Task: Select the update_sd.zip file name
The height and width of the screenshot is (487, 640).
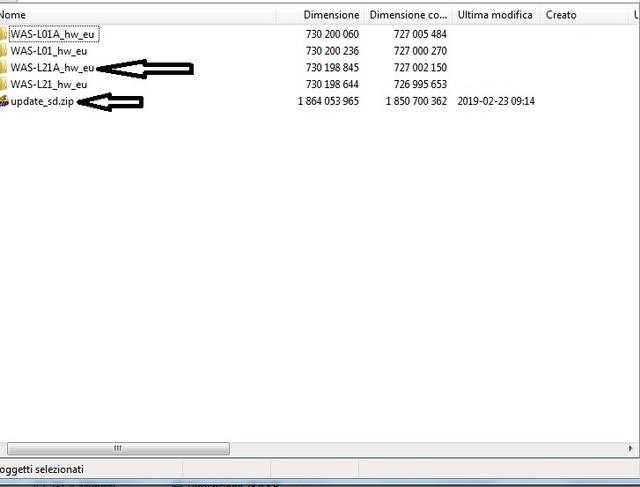Action: 42,101
